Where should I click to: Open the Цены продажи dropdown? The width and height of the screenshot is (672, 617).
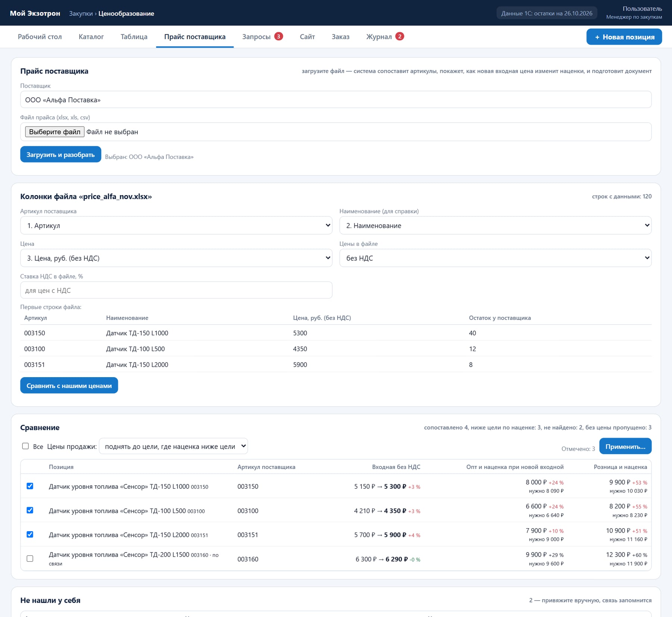click(x=173, y=446)
